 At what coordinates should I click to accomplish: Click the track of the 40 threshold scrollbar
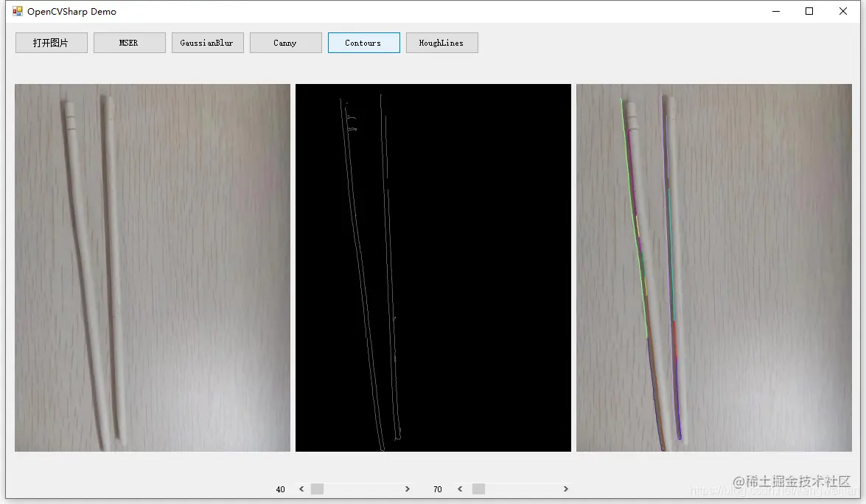coord(363,489)
